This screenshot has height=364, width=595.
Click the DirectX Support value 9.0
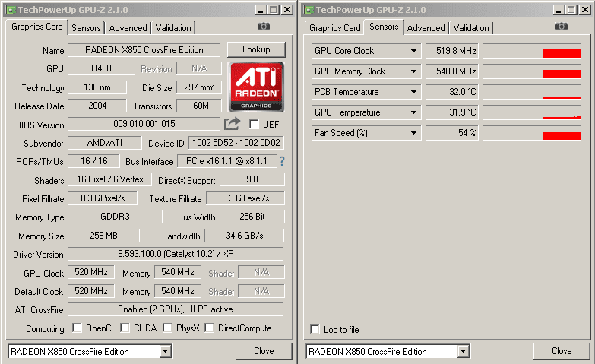pyautogui.click(x=252, y=179)
